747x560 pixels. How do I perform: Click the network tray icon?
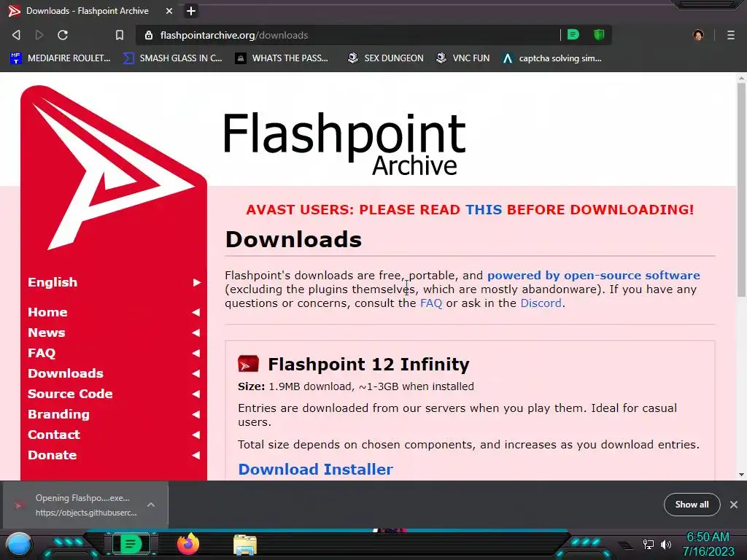pos(649,544)
